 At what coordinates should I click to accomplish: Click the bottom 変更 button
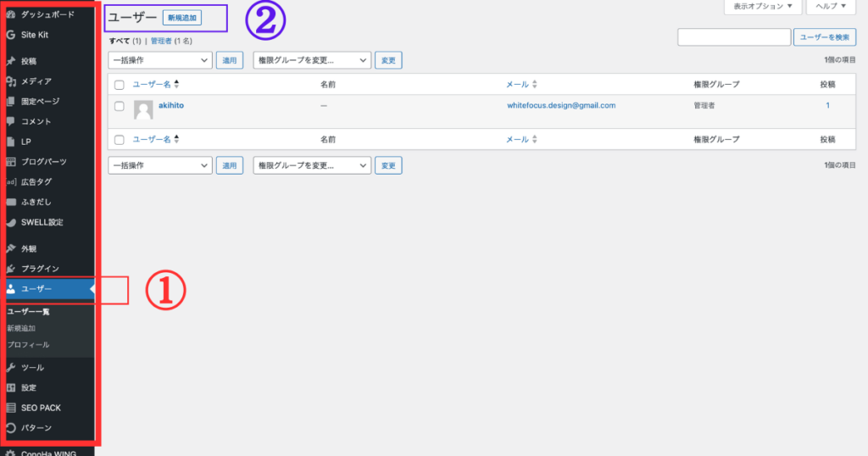tap(388, 165)
